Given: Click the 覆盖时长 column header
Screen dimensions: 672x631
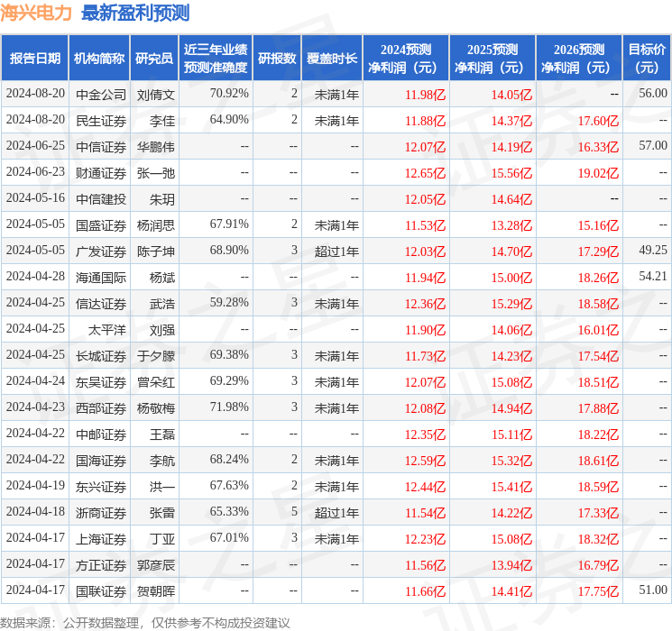Looking at the screenshot, I should tap(332, 59).
